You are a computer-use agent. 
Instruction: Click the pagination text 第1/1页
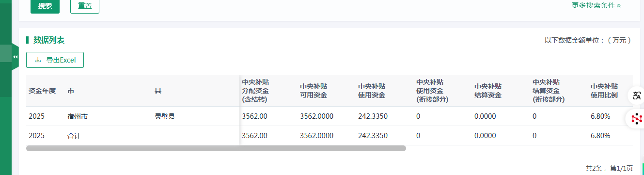pos(621,168)
